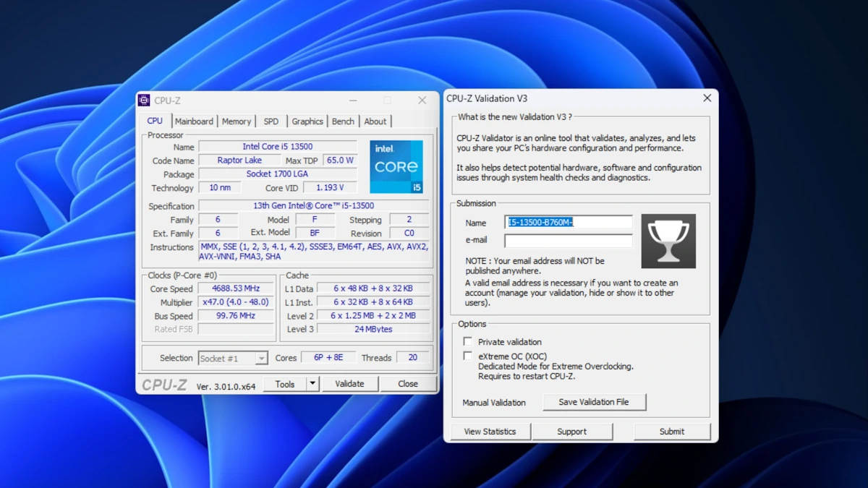This screenshot has height=488, width=868.
Task: Click the Technology value '10 nm'
Action: pyautogui.click(x=220, y=188)
